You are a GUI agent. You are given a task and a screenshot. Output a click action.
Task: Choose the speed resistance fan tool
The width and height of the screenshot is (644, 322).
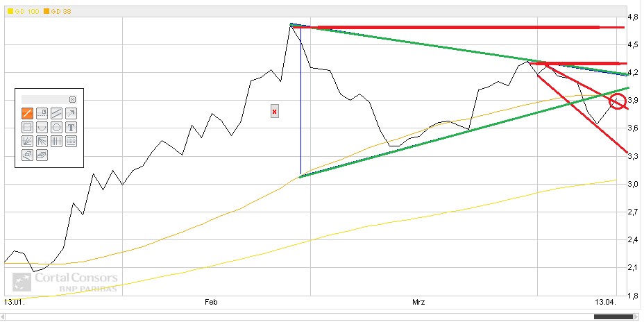tap(42, 141)
